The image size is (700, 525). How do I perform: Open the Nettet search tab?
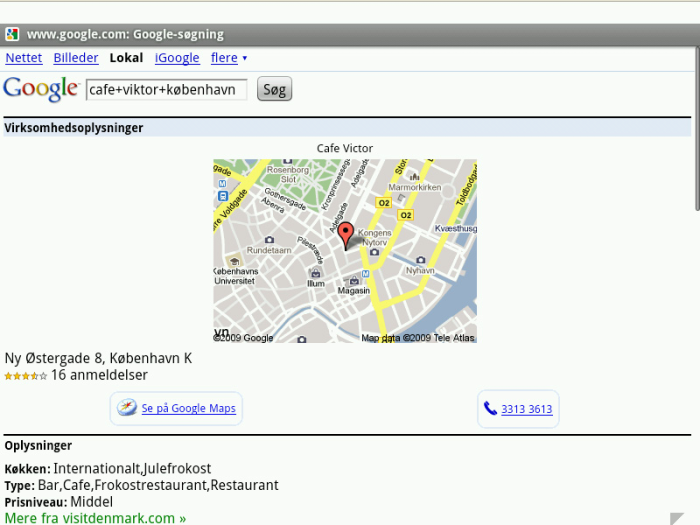click(24, 58)
